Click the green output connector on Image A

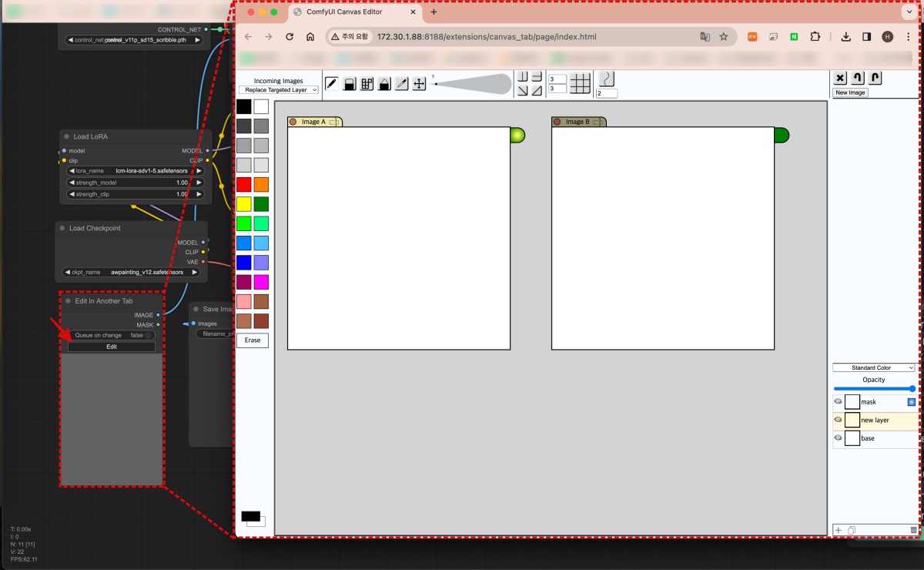[517, 136]
